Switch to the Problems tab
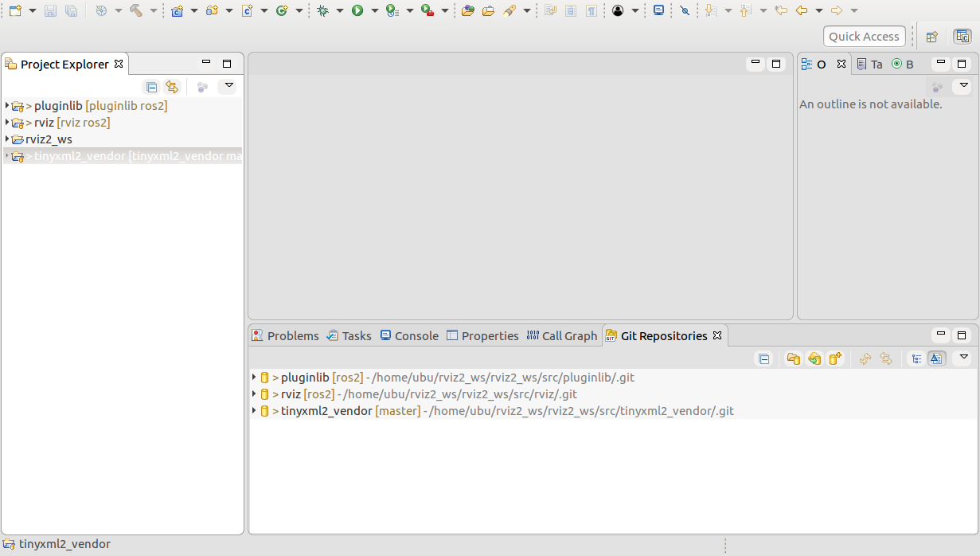The image size is (980, 556). click(285, 336)
